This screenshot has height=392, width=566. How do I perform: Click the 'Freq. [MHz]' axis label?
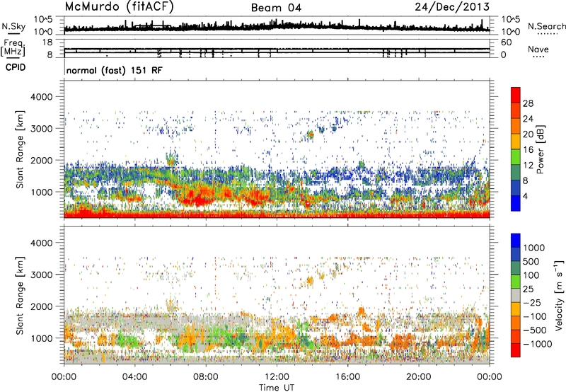tap(13, 47)
